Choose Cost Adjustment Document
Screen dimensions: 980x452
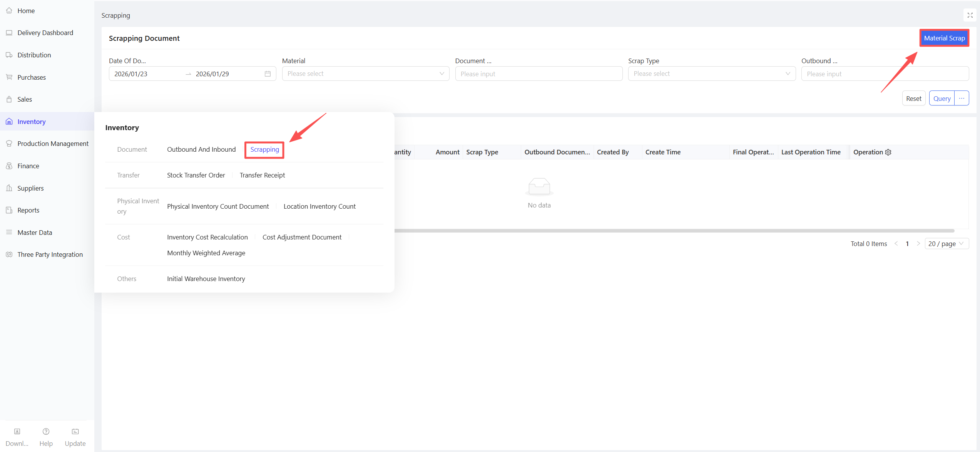pos(302,237)
